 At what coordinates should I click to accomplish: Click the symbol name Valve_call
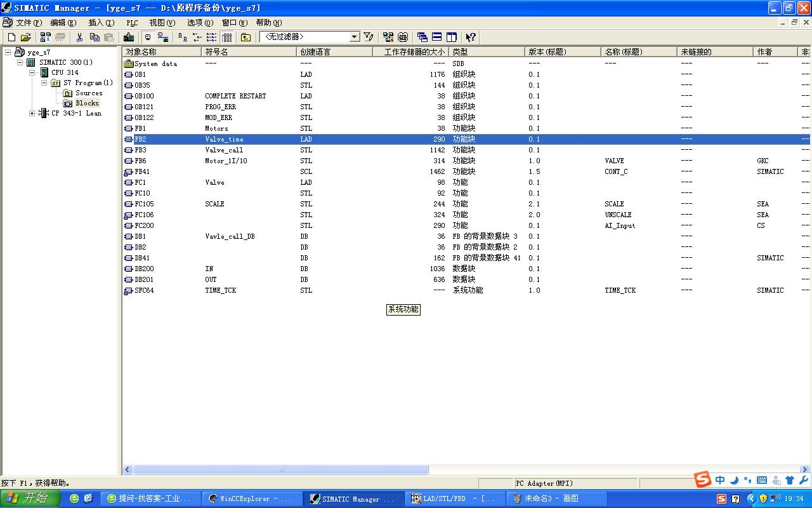point(224,150)
